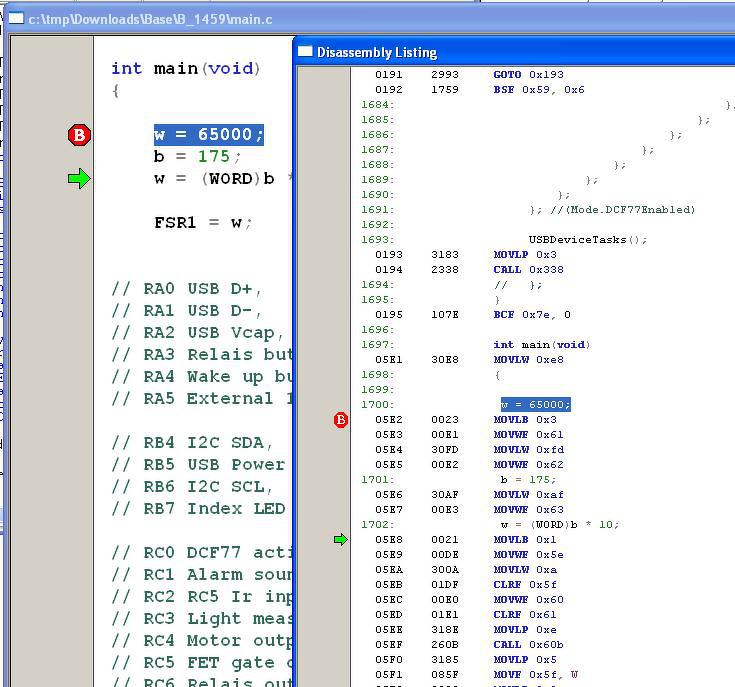
Task: Click the 'int main(void)' declaration in main.c
Action: tap(186, 69)
